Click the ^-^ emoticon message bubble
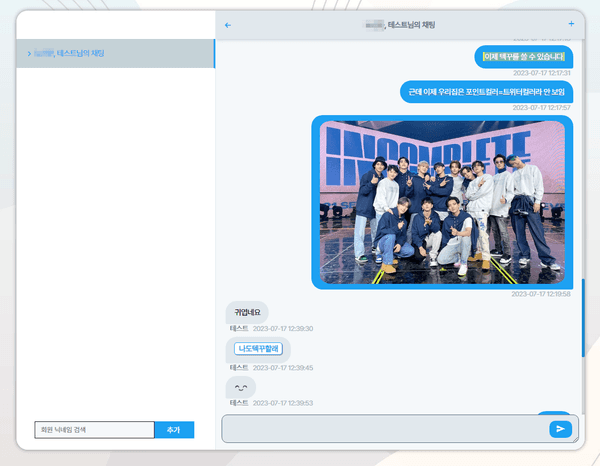Image resolution: width=600 pixels, height=466 pixels. pos(240,386)
